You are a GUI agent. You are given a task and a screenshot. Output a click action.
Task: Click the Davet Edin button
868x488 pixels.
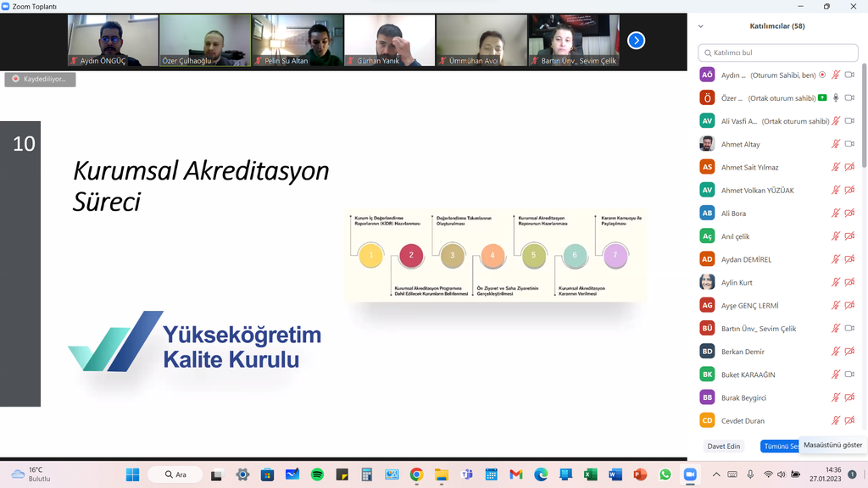[x=723, y=446]
